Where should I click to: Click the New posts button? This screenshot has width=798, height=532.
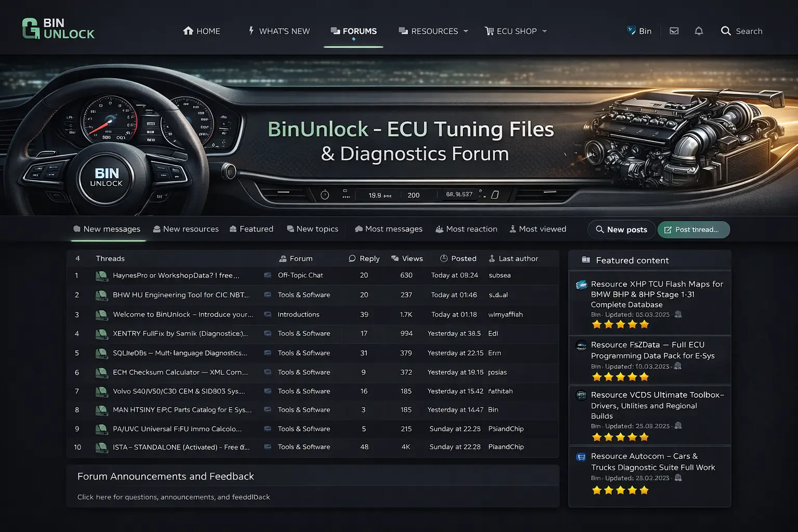click(621, 230)
